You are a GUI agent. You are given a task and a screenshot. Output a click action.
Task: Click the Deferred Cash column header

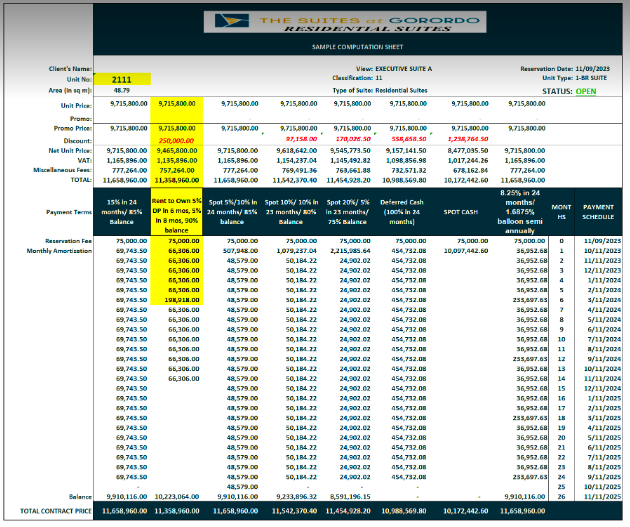(405, 213)
